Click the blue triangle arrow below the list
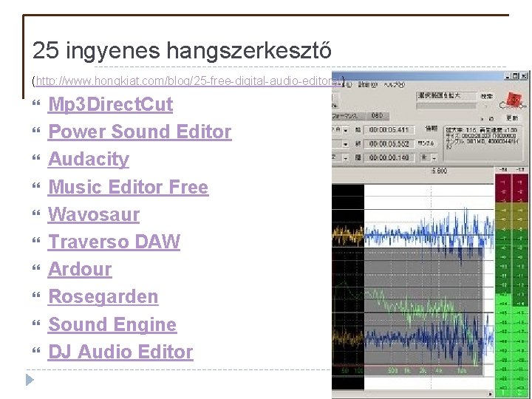The height and width of the screenshot is (399, 532). point(30,380)
